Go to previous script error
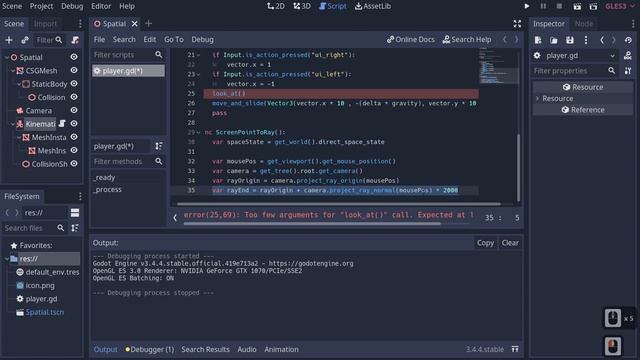 175,218
